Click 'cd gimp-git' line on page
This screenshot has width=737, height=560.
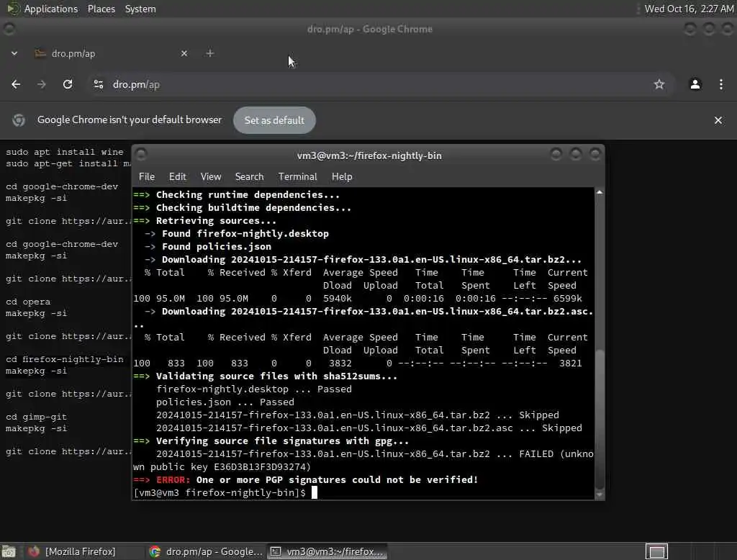(36, 417)
